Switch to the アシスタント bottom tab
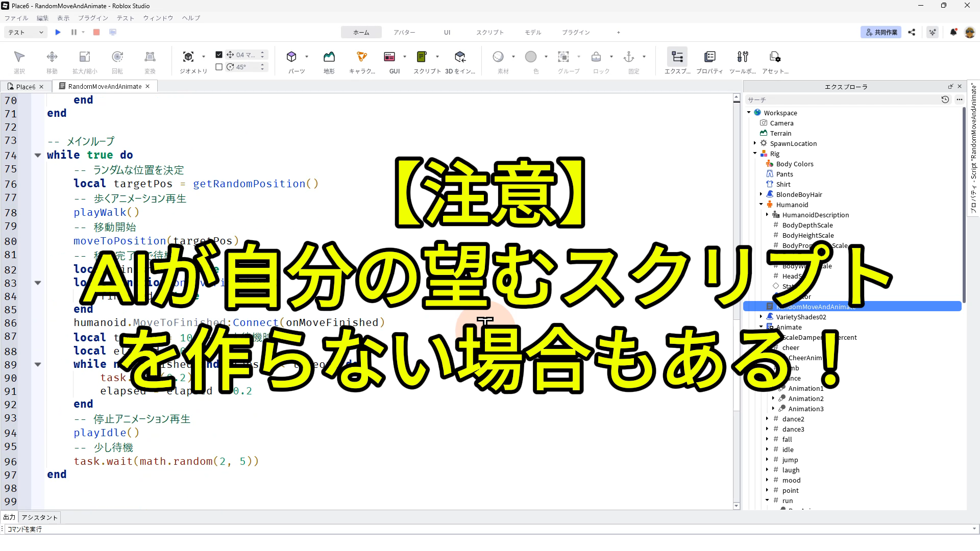The width and height of the screenshot is (980, 551). coord(40,517)
